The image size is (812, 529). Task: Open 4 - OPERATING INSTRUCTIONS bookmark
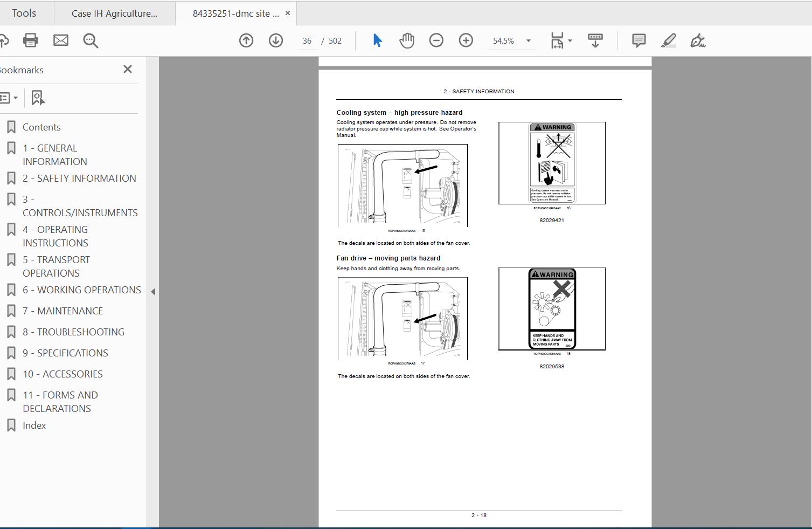click(55, 236)
